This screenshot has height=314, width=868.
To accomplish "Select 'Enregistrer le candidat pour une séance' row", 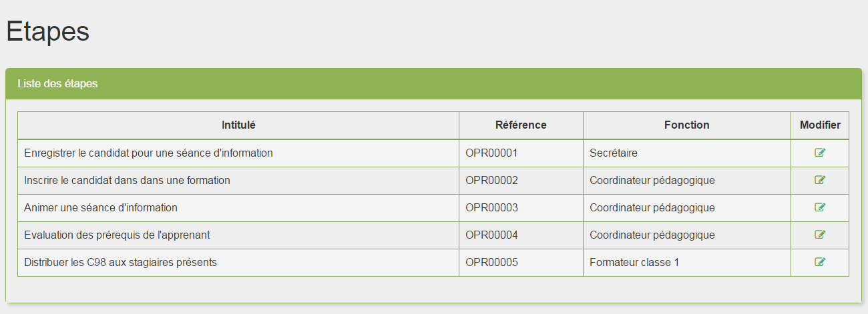I will pyautogui.click(x=433, y=153).
